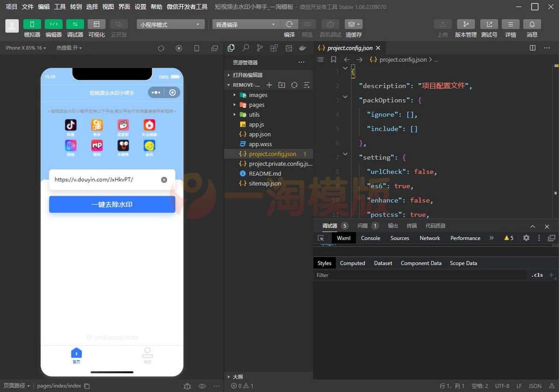Click the 一键去除水印 button in simulator
559x392 pixels.
pos(112,204)
